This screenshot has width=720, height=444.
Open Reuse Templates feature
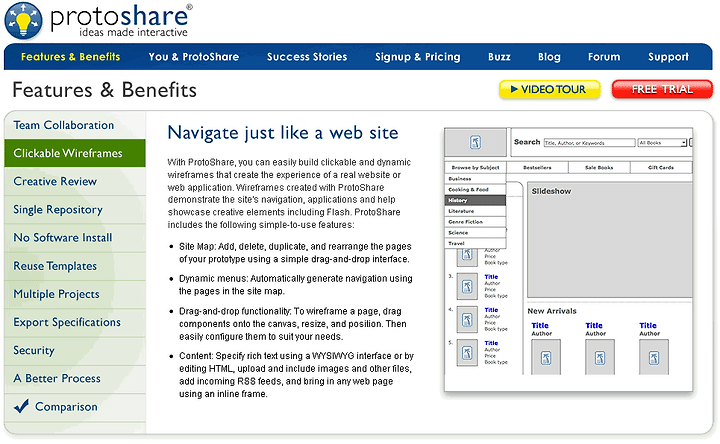click(x=75, y=266)
